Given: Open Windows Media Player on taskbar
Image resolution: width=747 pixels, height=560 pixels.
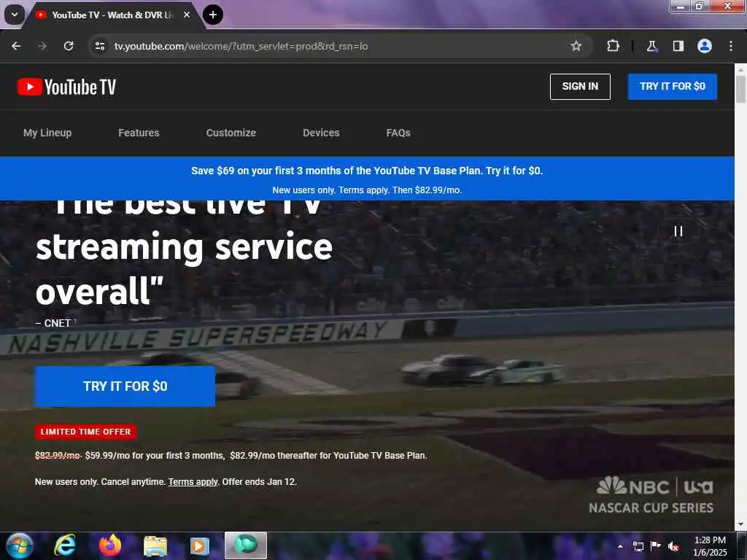Looking at the screenshot, I should (200, 545).
